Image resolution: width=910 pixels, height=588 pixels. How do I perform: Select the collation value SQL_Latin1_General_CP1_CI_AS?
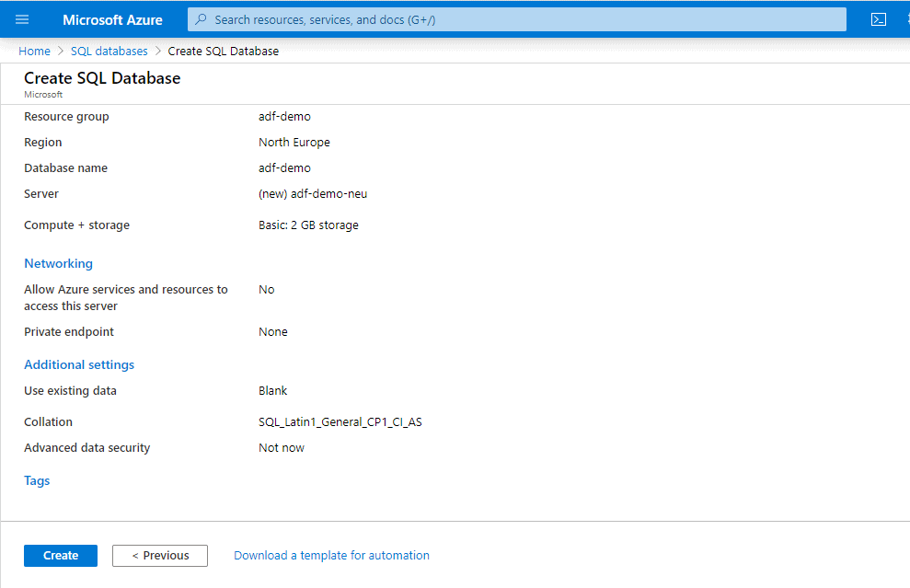340,422
